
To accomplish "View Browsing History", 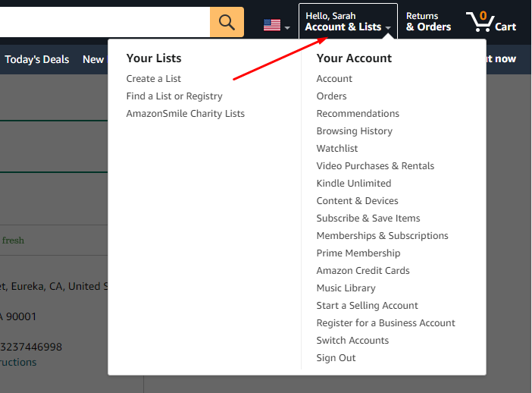I will pos(354,131).
